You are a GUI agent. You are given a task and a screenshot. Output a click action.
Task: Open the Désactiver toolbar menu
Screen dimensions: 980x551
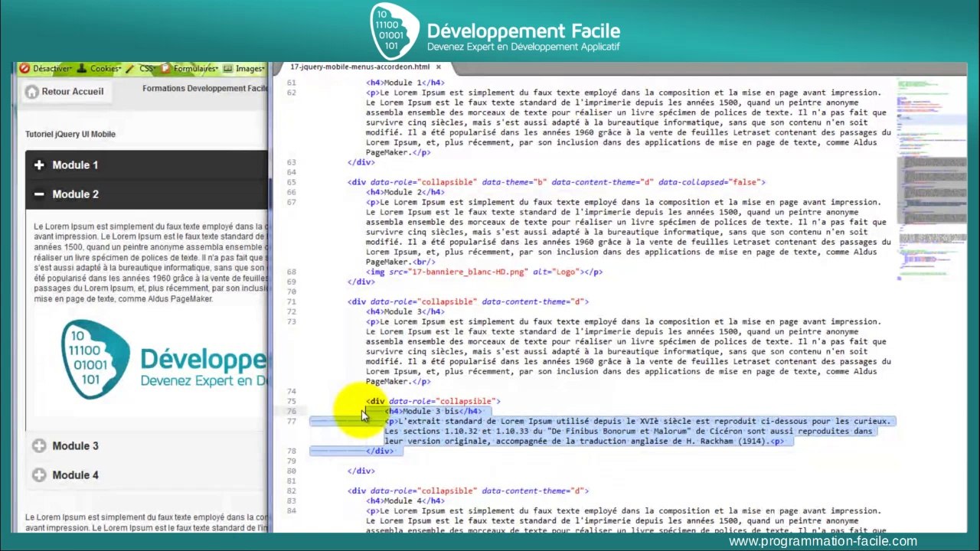pos(45,68)
